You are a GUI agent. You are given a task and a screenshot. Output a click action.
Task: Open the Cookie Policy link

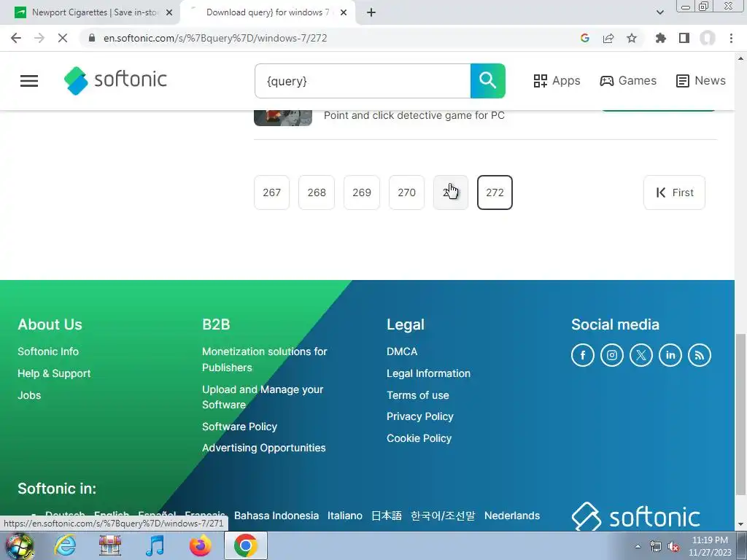click(x=419, y=438)
